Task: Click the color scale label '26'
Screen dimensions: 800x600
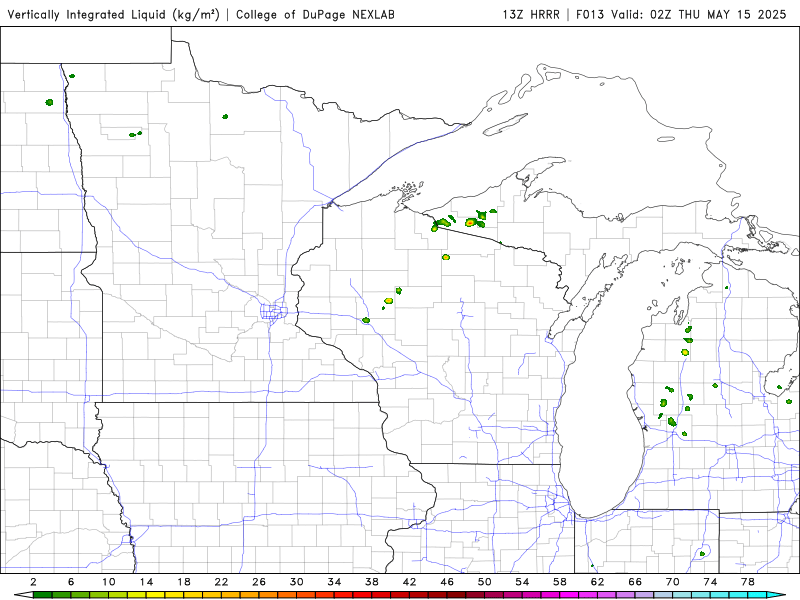Action: coord(259,582)
